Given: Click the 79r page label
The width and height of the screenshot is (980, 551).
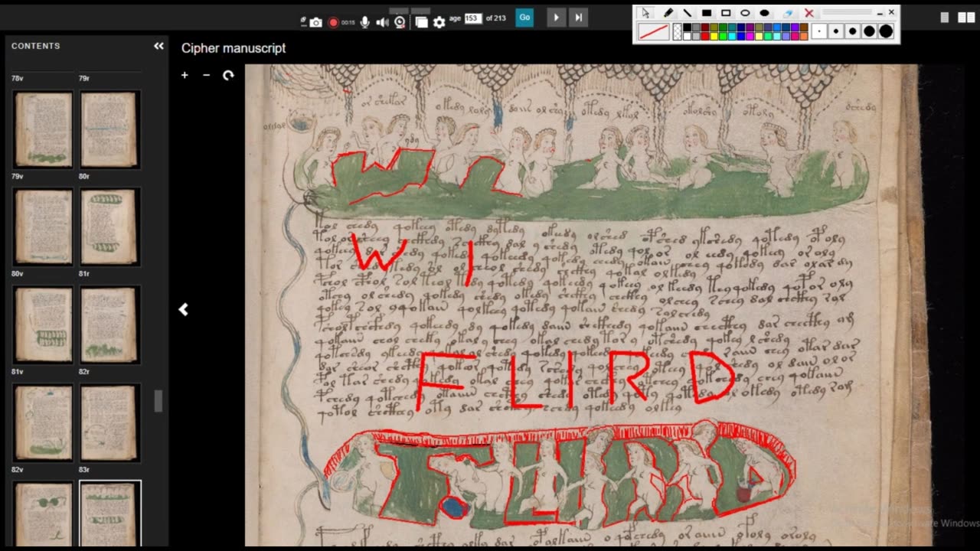Looking at the screenshot, I should pyautogui.click(x=84, y=78).
